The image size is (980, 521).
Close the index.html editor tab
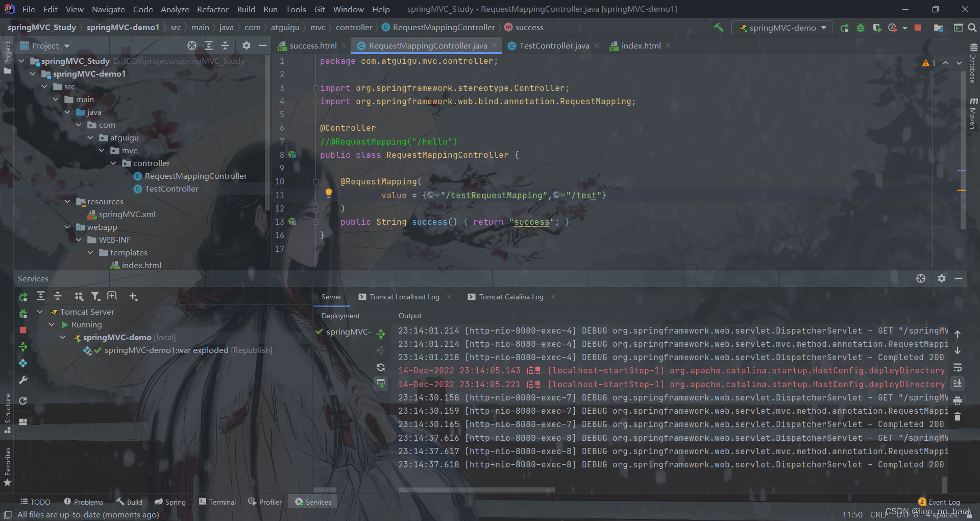click(668, 46)
